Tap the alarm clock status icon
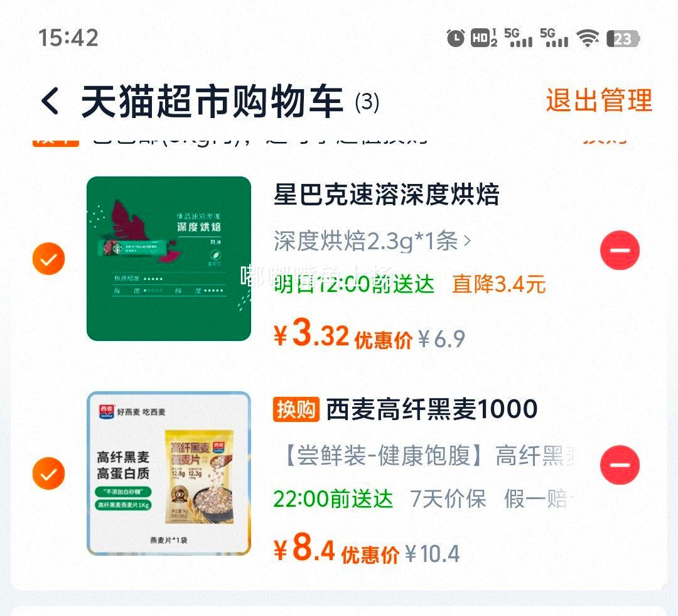Image resolution: width=678 pixels, height=616 pixels. coord(455,38)
